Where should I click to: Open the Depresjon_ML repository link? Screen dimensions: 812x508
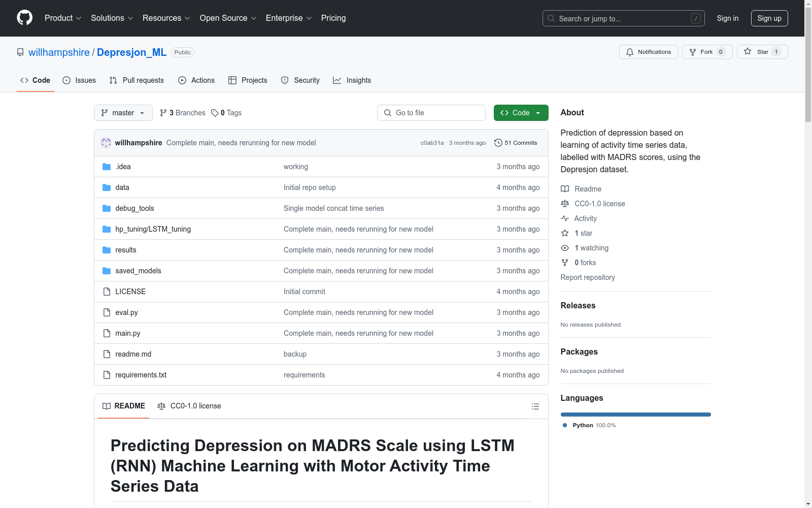tap(131, 52)
